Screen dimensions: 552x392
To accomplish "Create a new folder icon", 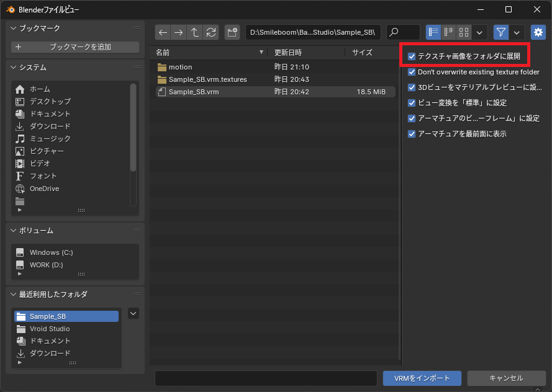I will 232,32.
